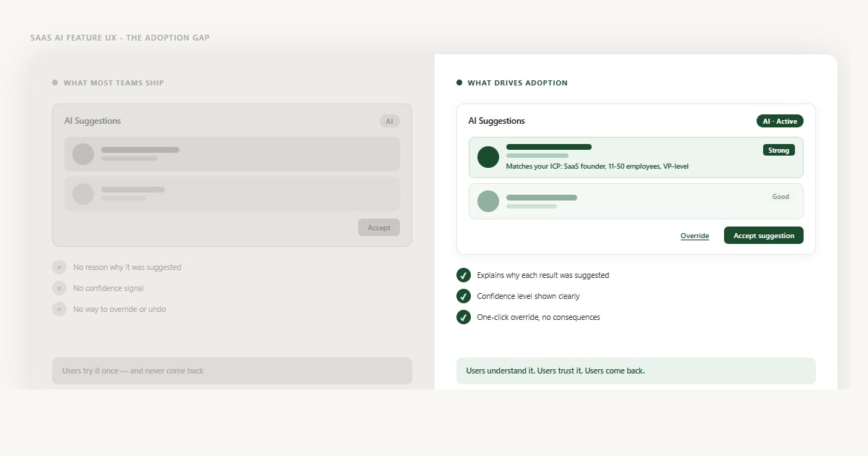The image size is (868, 456).
Task: Click the Strong confidence badge
Action: [778, 150]
